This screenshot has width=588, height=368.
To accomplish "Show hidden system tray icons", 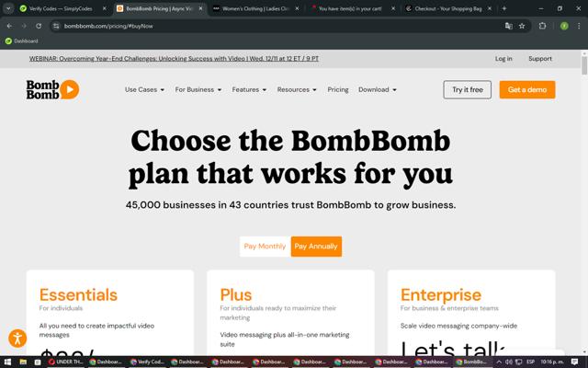I will (x=499, y=362).
